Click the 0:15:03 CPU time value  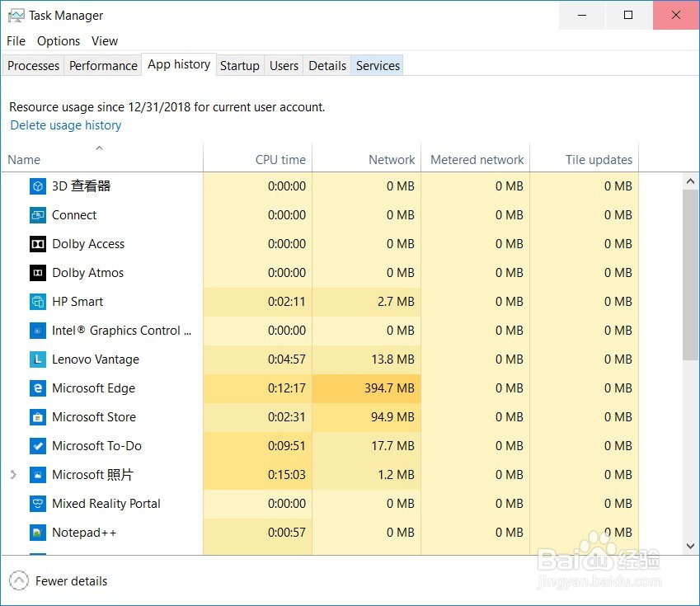(x=287, y=475)
